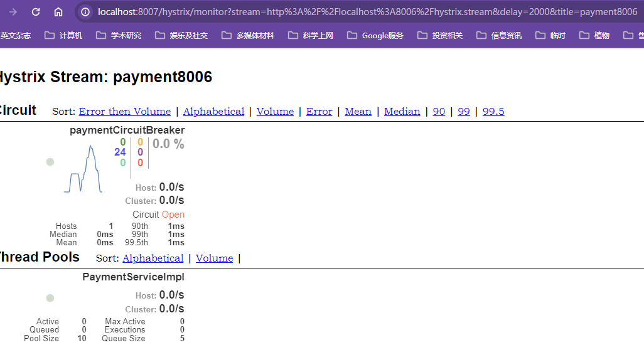Click the home button in the toolbar
Screen dimensions: 644x345
58,12
